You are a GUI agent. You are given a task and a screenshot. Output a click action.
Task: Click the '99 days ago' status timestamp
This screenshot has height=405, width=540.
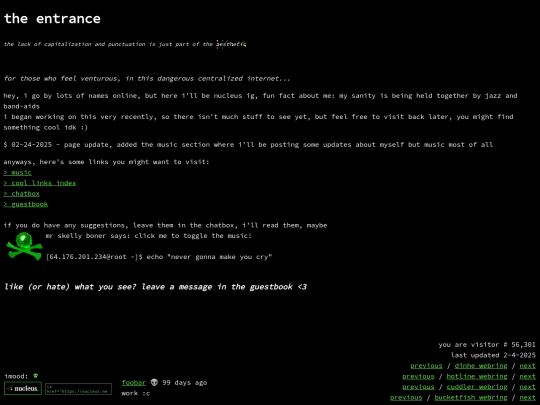pos(185,383)
